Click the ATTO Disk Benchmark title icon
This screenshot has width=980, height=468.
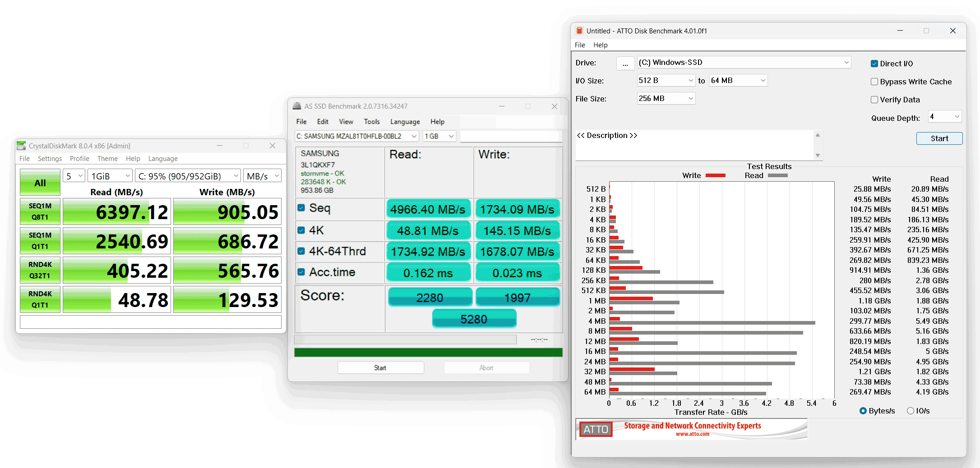pyautogui.click(x=579, y=31)
